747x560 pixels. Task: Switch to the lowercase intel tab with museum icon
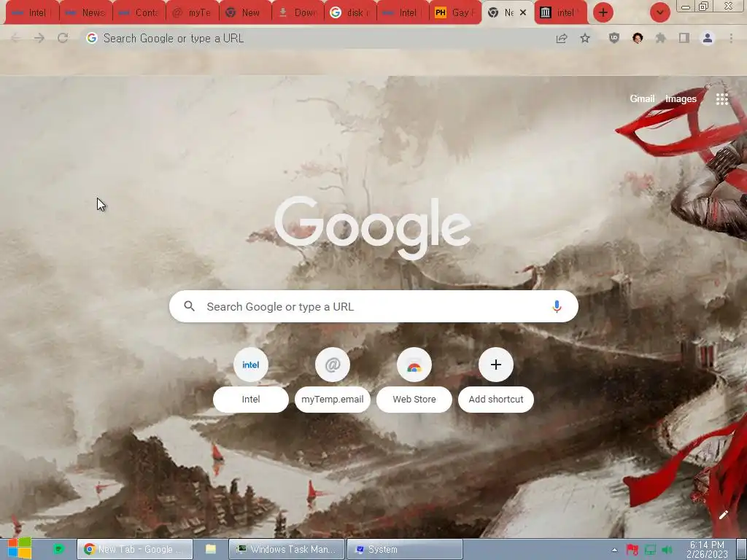click(x=560, y=13)
